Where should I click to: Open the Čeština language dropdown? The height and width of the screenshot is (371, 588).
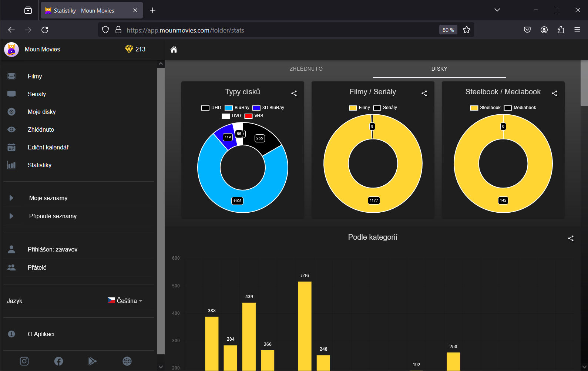125,301
